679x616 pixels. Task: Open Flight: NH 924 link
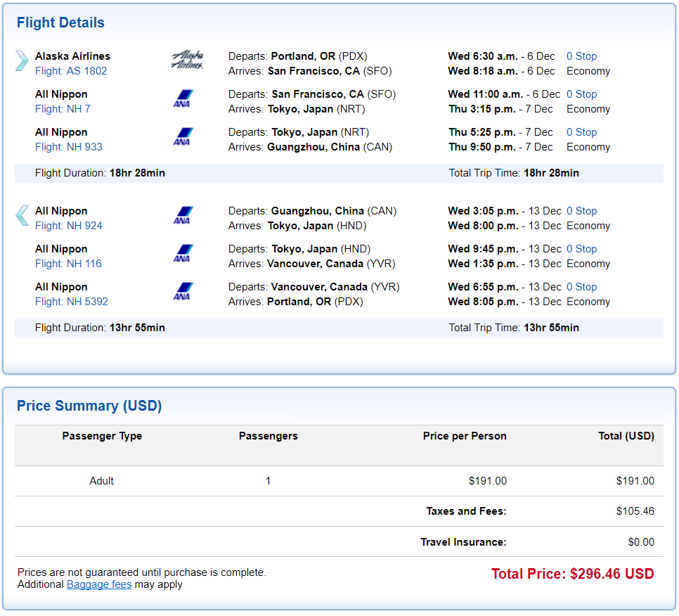pyautogui.click(x=69, y=226)
